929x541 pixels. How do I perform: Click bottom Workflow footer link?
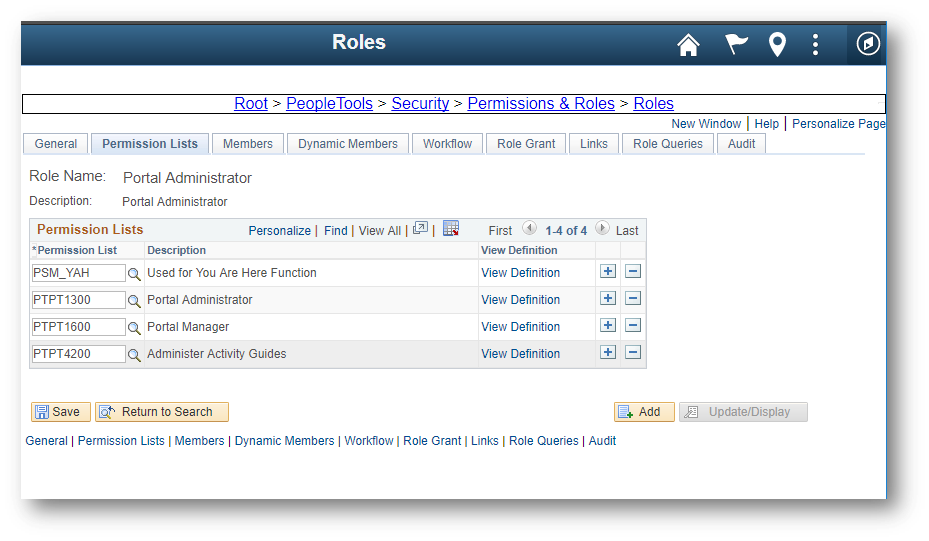coord(369,441)
